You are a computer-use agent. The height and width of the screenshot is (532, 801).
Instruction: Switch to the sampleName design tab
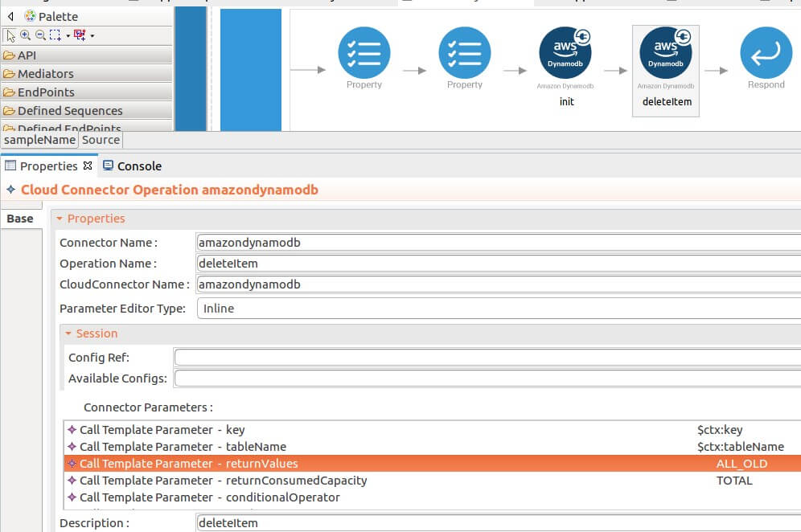(40, 140)
